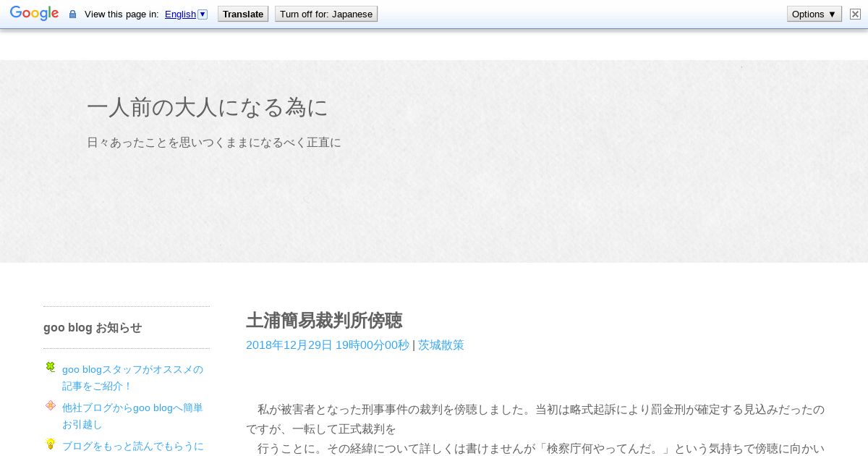Click the Google logo in translate bar
The height and width of the screenshot is (456, 868).
34,14
